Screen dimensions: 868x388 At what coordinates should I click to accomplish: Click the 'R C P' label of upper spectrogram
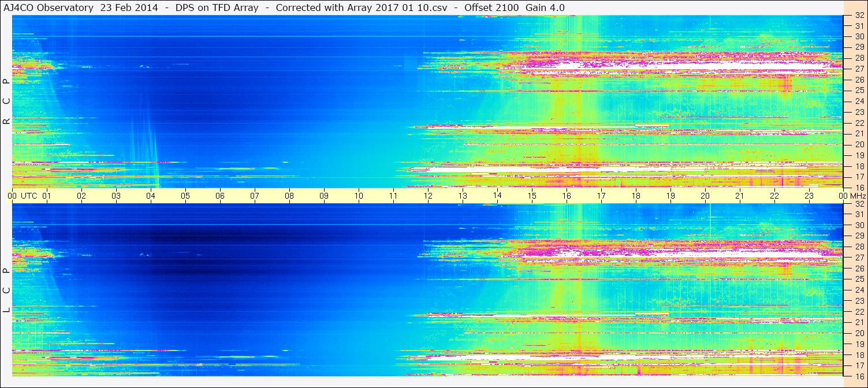pyautogui.click(x=6, y=102)
